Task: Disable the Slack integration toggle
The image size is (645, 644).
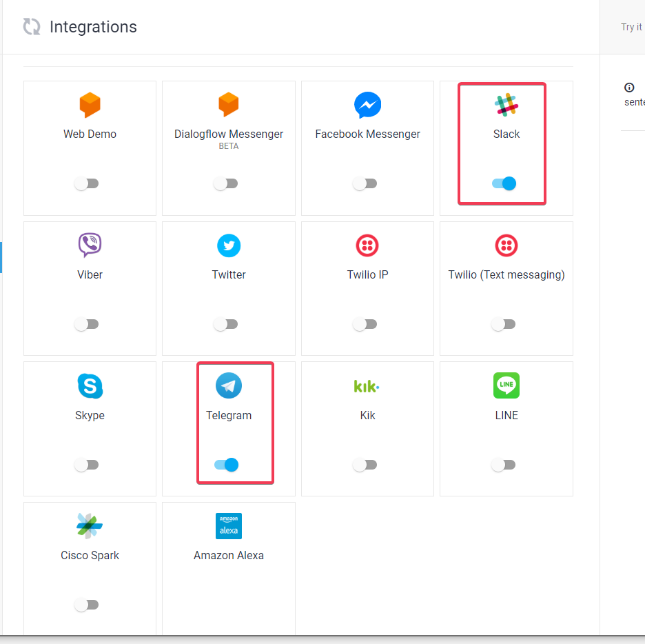Action: (504, 183)
